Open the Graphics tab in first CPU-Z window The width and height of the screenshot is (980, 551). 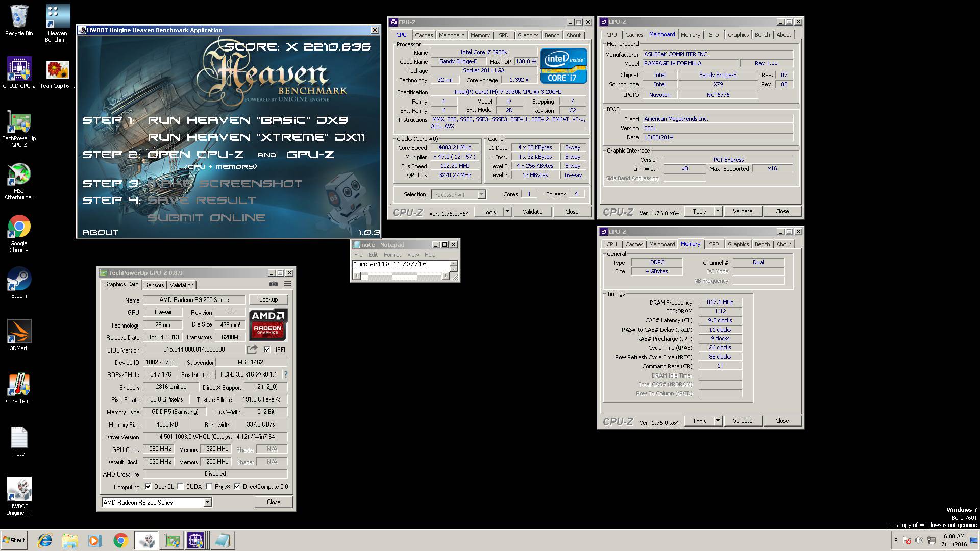(x=528, y=35)
